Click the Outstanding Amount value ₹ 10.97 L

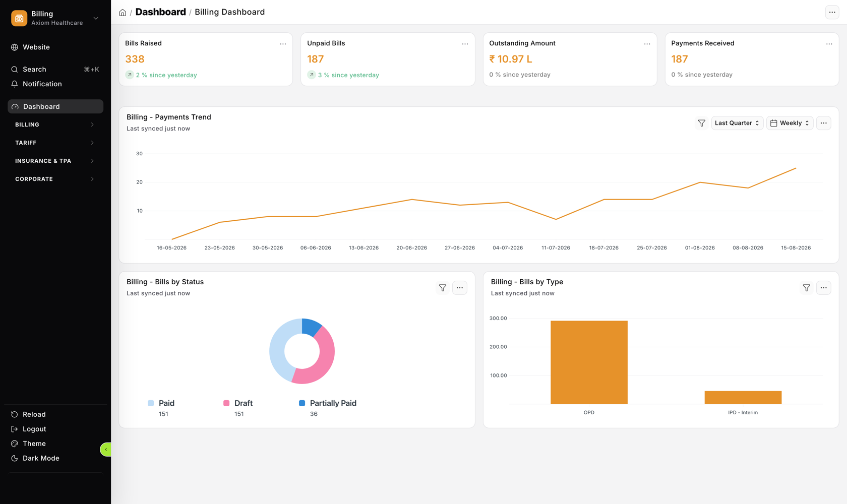(510, 59)
